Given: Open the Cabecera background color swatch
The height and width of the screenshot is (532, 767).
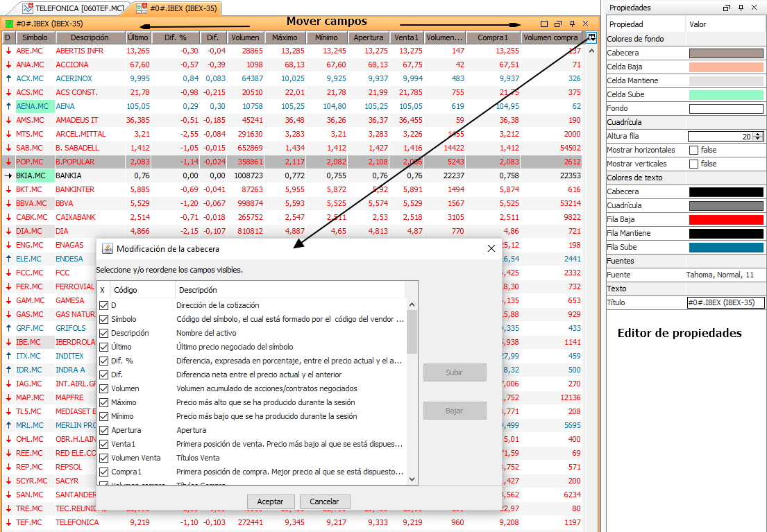Looking at the screenshot, I should [x=726, y=53].
